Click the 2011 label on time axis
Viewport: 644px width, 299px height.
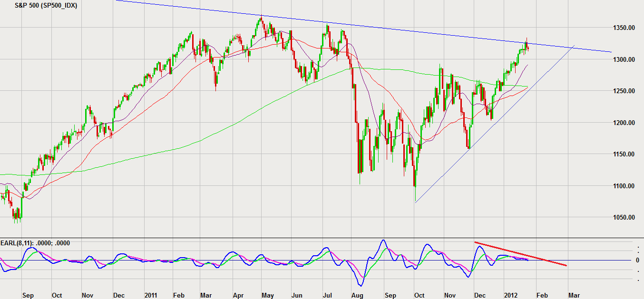coord(151,295)
